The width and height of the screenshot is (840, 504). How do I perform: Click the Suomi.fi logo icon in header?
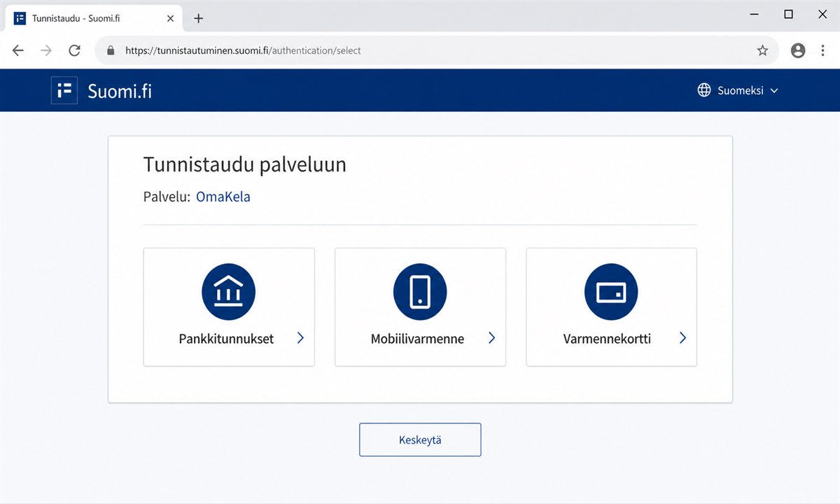pos(64,90)
